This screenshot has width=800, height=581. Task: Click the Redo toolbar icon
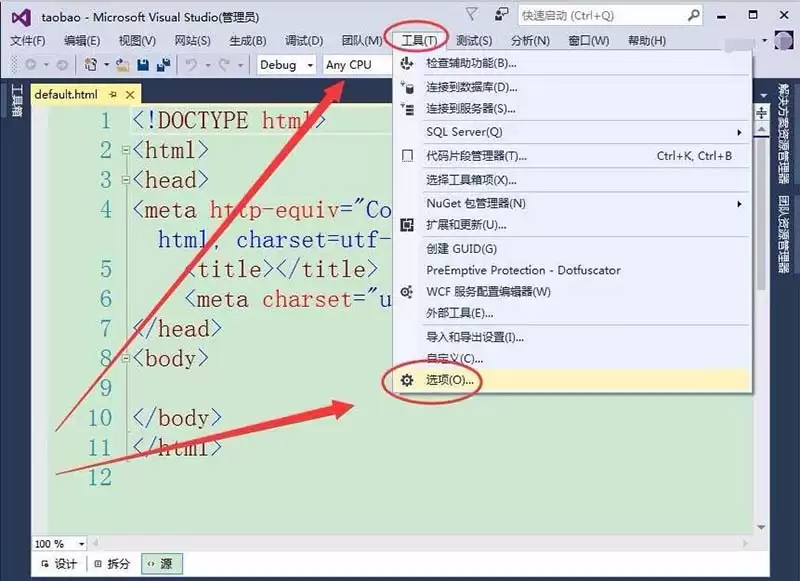[x=225, y=63]
